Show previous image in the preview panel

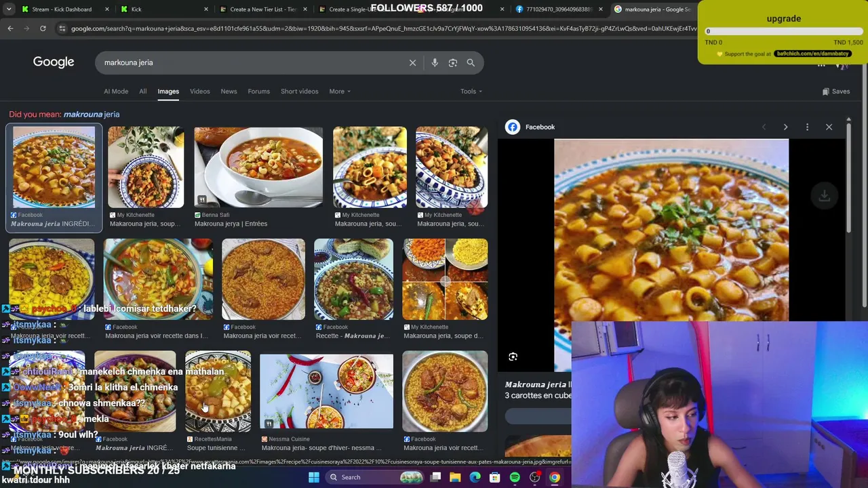[x=764, y=127]
